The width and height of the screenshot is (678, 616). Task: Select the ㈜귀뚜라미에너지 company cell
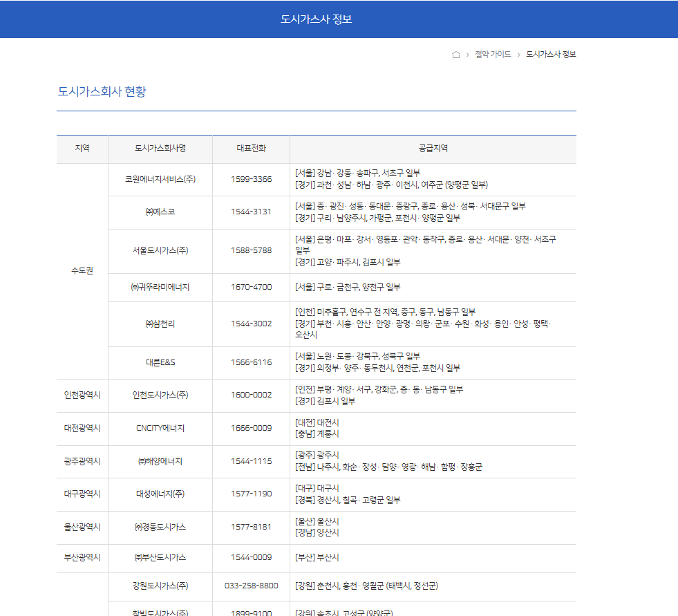pyautogui.click(x=160, y=287)
